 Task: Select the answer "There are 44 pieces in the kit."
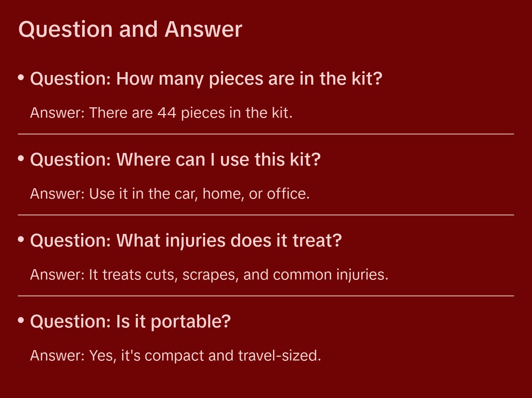pyautogui.click(x=161, y=113)
